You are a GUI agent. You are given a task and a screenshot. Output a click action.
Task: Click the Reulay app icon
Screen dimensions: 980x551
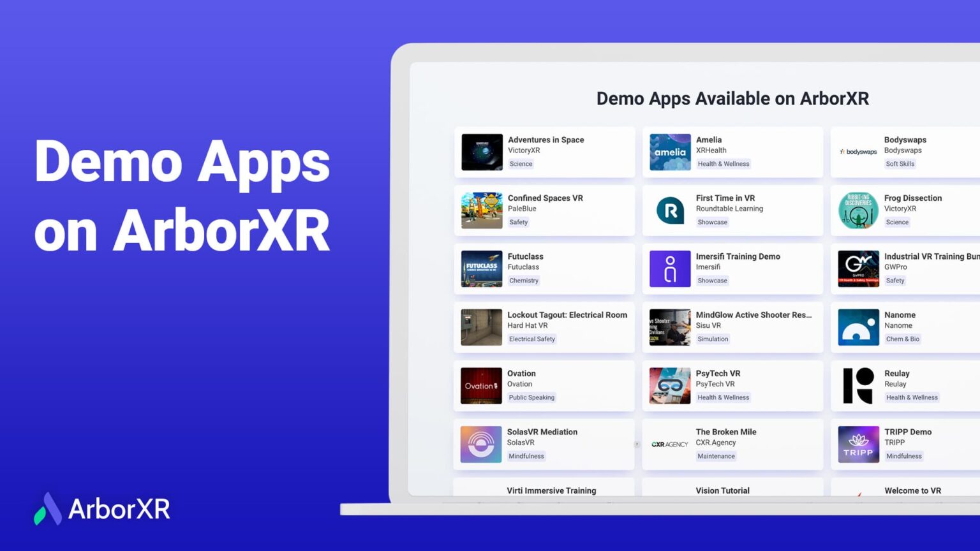[x=858, y=386]
